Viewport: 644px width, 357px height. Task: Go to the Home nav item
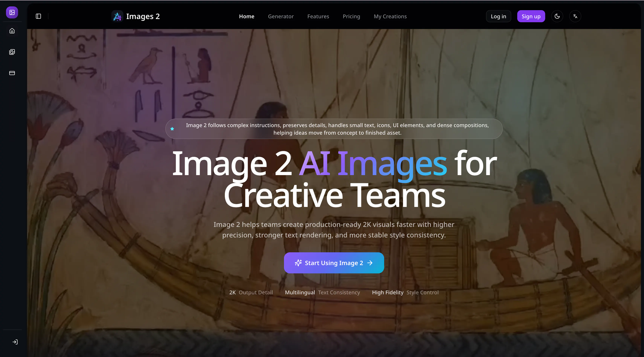(x=246, y=16)
